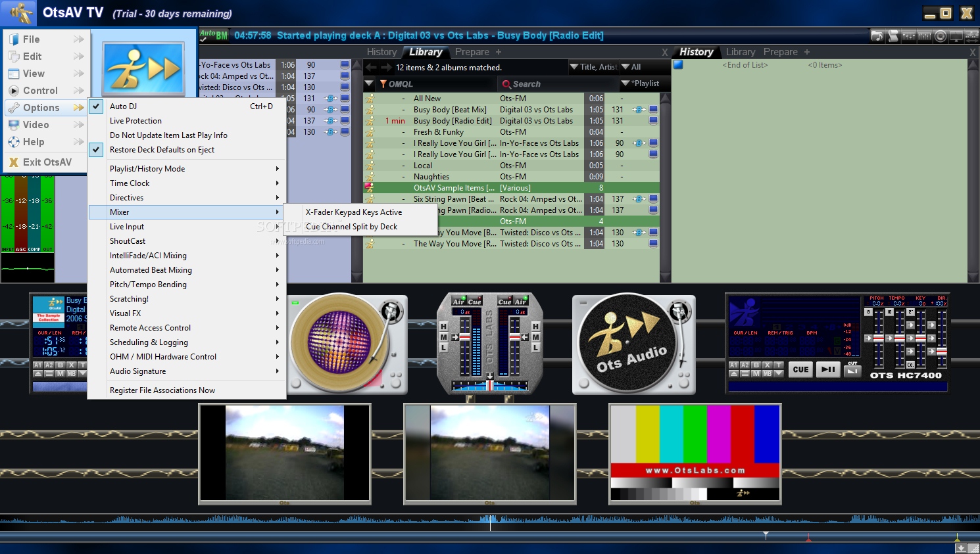This screenshot has width=980, height=554.
Task: Click the forward arrow in the Library toolbar
Action: pos(386,67)
